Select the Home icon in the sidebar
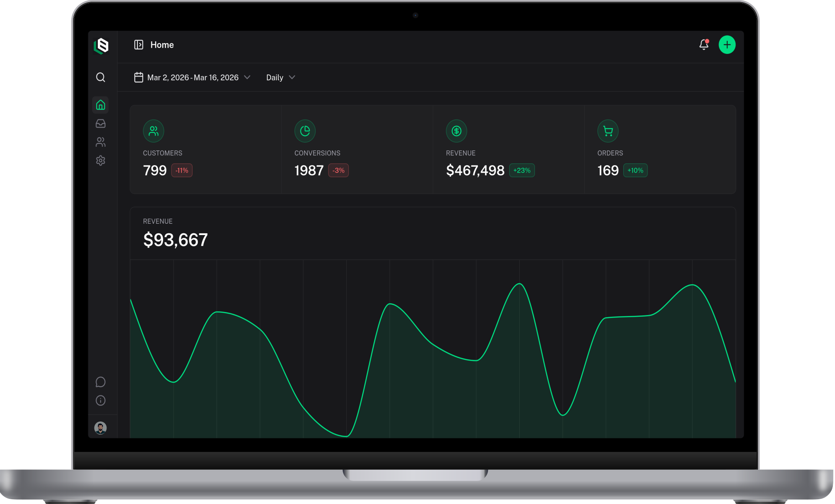Screen dimensions: 835x504 pyautogui.click(x=100, y=105)
